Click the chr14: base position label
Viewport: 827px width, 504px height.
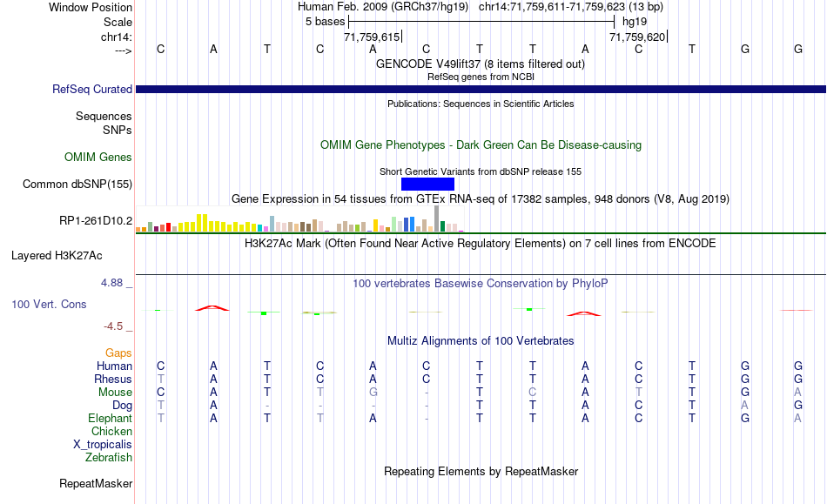pos(116,37)
